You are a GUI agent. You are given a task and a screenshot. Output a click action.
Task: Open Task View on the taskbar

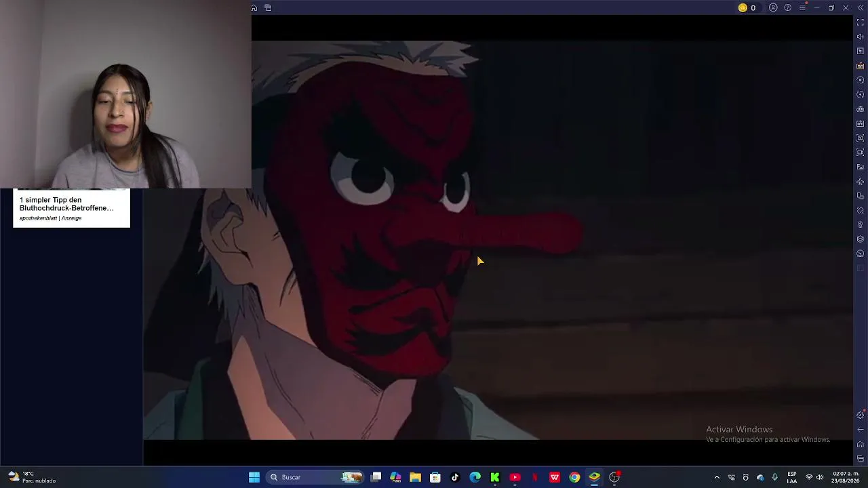[376, 477]
